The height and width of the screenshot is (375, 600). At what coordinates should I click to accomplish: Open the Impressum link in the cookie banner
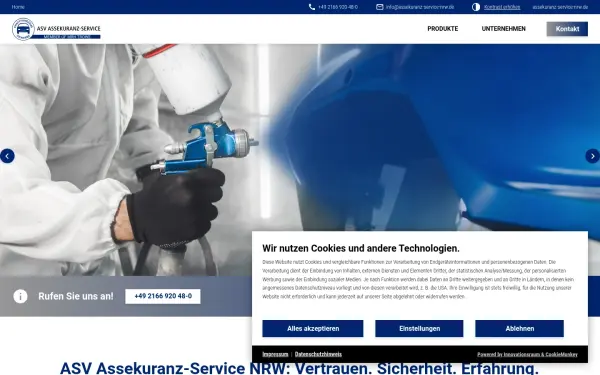point(275,354)
